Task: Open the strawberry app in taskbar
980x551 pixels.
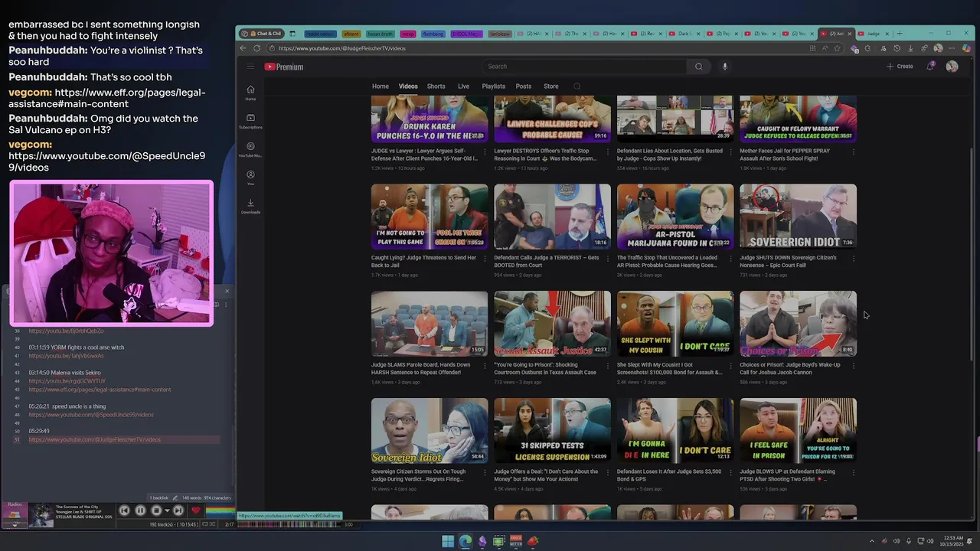Action: coord(533,541)
